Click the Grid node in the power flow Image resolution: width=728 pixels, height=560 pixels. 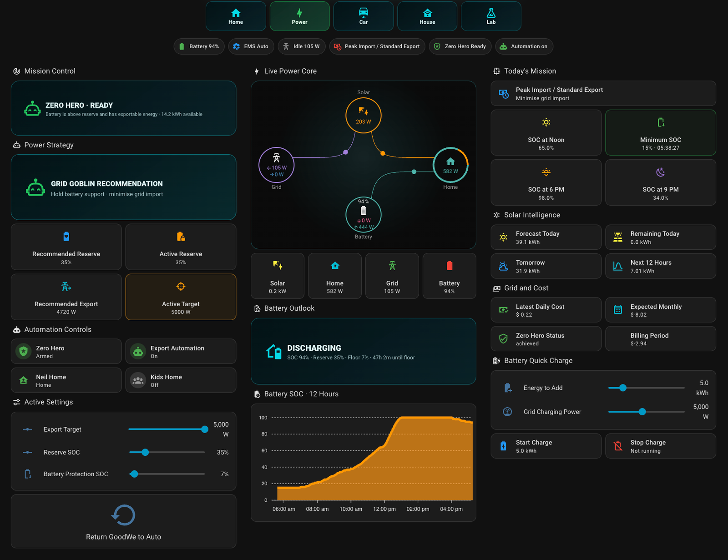276,165
